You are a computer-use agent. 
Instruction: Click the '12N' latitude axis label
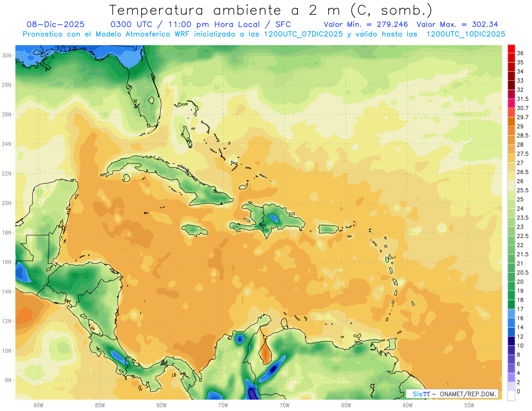tap(8, 321)
